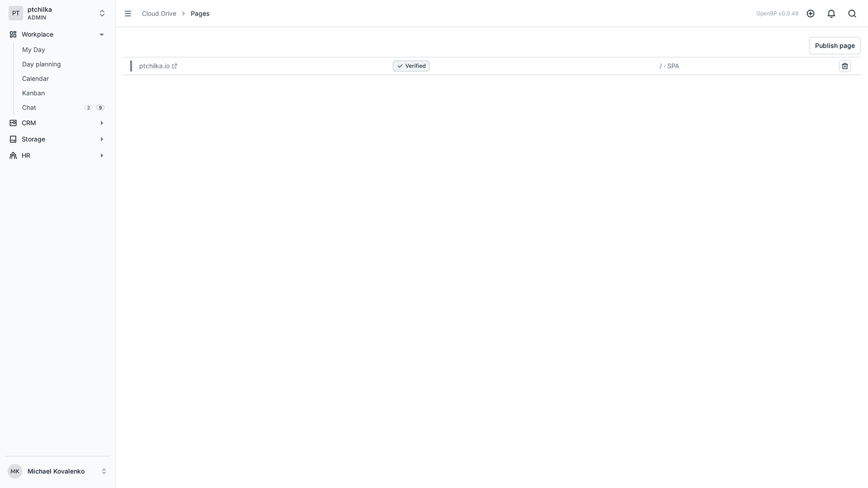
Task: Click the HR people icon
Action: (x=13, y=156)
